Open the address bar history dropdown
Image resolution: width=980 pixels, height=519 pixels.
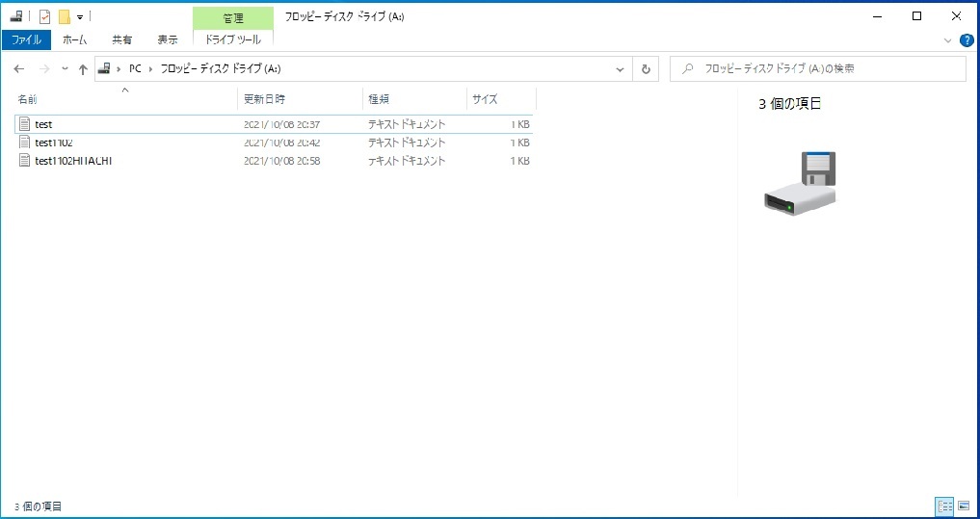[620, 69]
